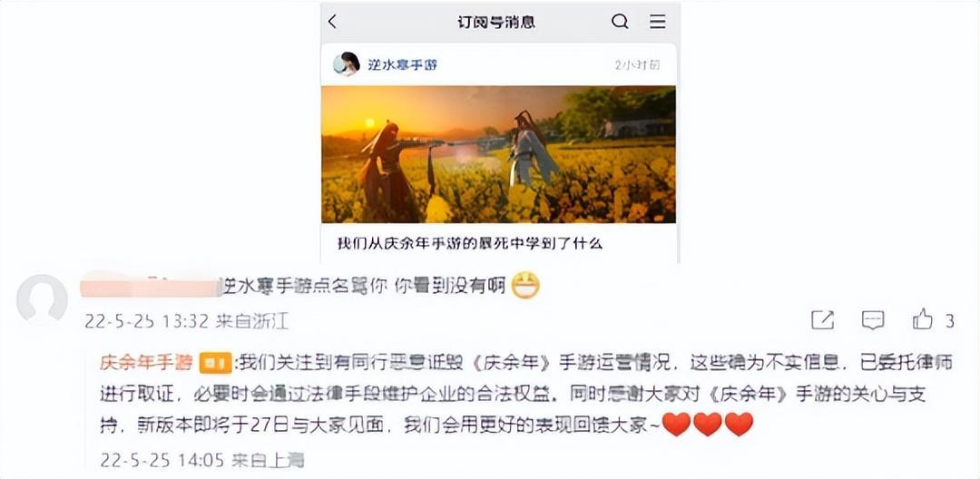This screenshot has height=479, width=980.
Task: Click the red heart emojis in reply
Action: (708, 425)
